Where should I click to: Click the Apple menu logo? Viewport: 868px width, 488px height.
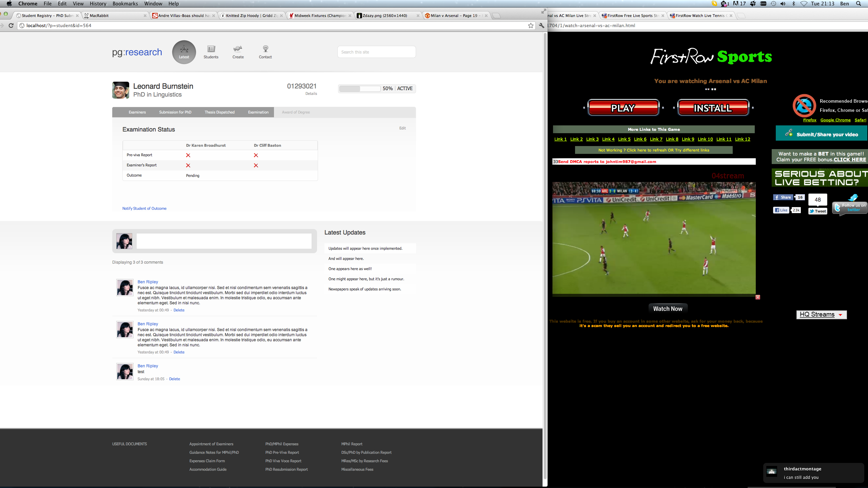[x=9, y=4]
